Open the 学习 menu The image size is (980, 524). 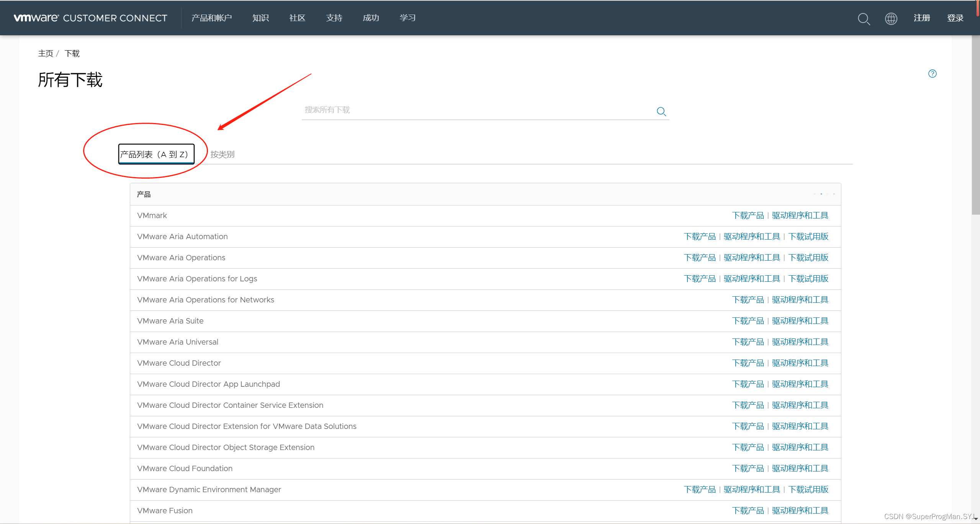407,18
